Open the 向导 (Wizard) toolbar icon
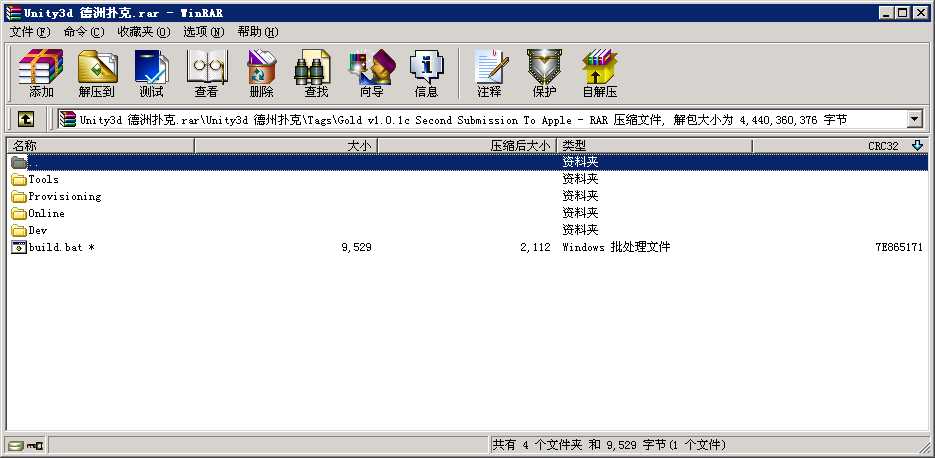The width and height of the screenshot is (935, 458). click(372, 66)
